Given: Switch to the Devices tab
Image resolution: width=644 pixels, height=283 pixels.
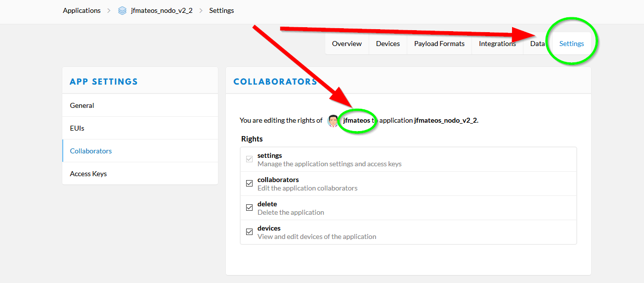Looking at the screenshot, I should coord(387,44).
